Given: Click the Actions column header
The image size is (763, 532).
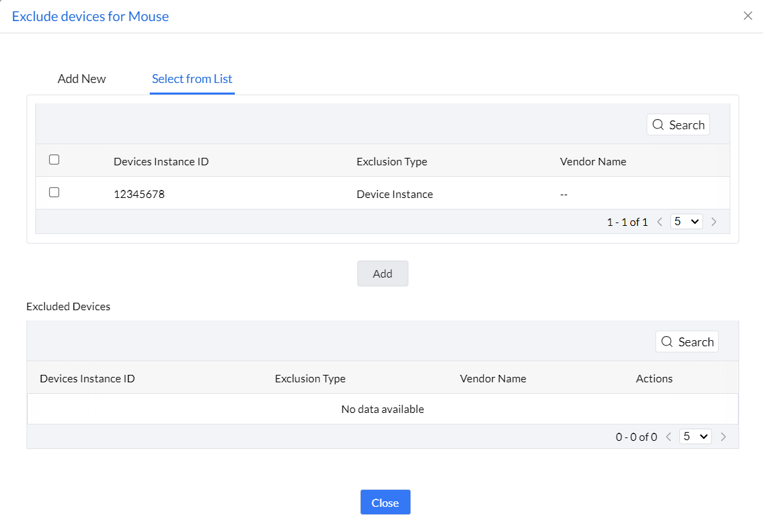Looking at the screenshot, I should click(654, 379).
